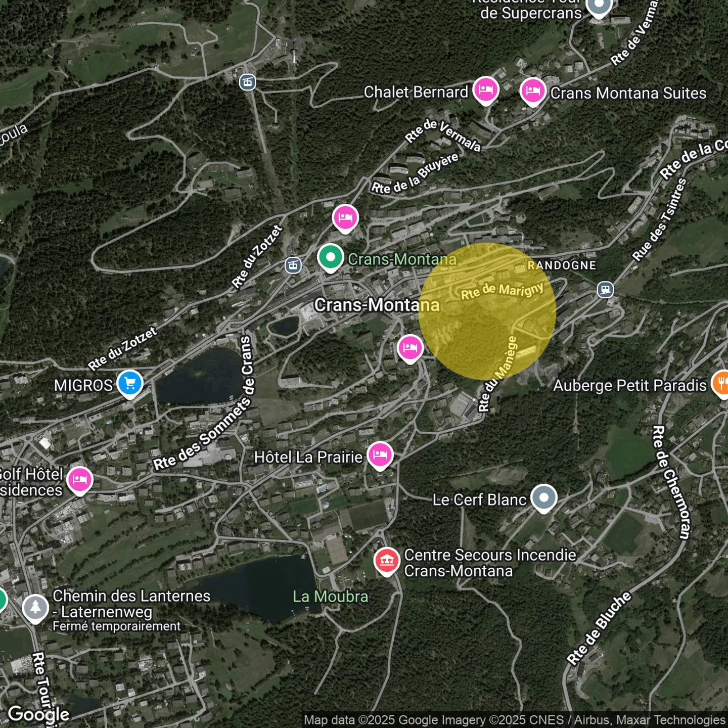Open the MIGROS shopping cart pin
The height and width of the screenshot is (728, 728).
pyautogui.click(x=130, y=383)
